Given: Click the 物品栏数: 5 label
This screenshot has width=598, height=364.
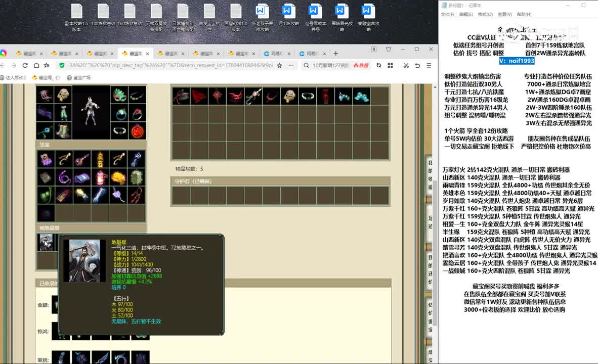Looking at the screenshot, I should point(189,169).
